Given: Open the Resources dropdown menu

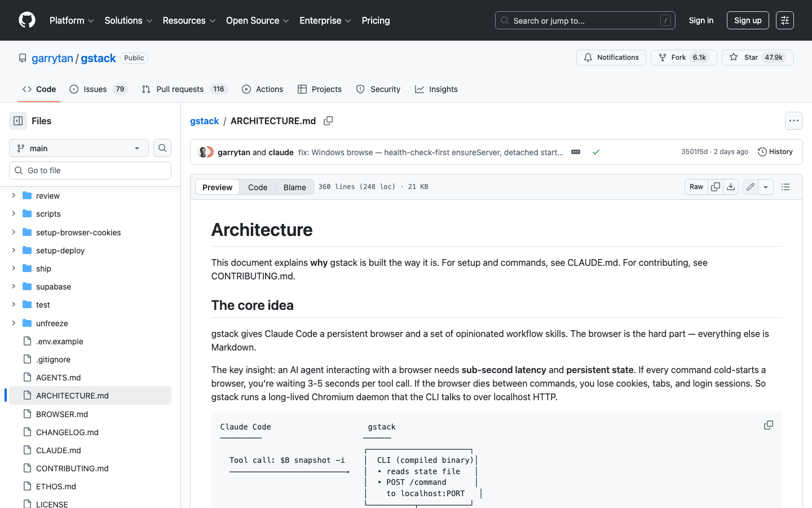Looking at the screenshot, I should [x=189, y=20].
